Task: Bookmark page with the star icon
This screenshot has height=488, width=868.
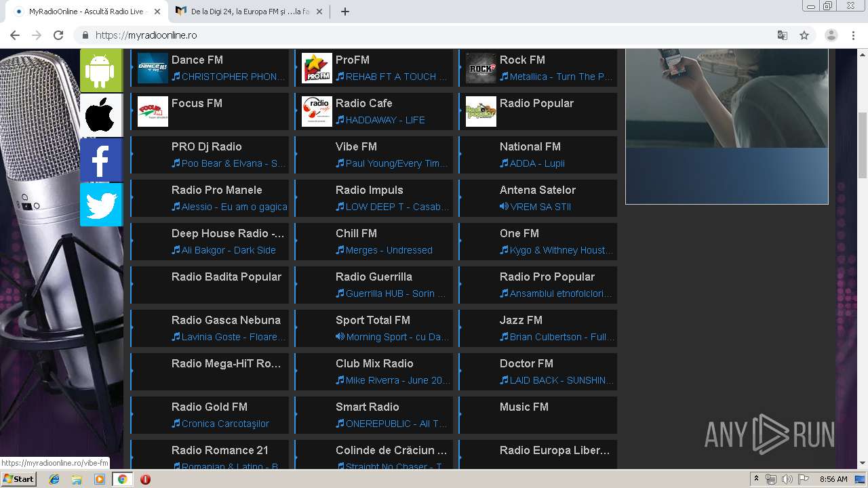Action: click(x=804, y=35)
